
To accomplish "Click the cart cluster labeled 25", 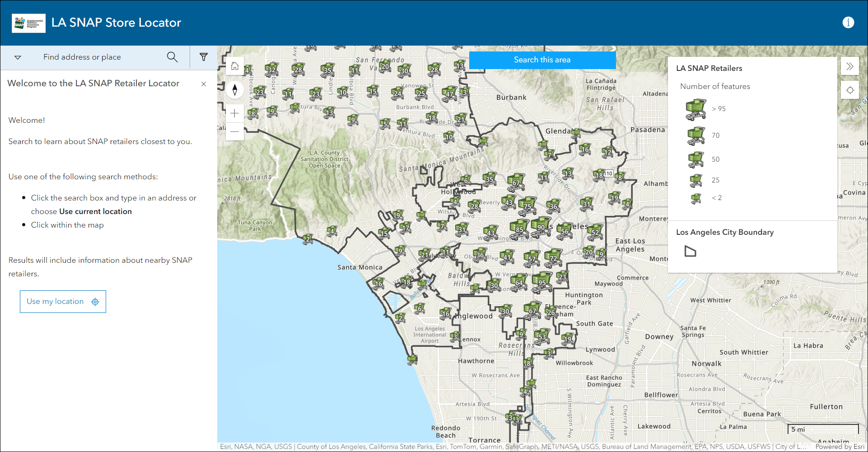I will pyautogui.click(x=421, y=93).
